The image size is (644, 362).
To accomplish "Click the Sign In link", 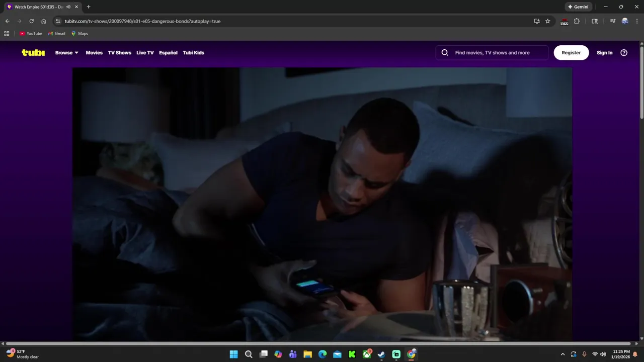I will tap(604, 53).
